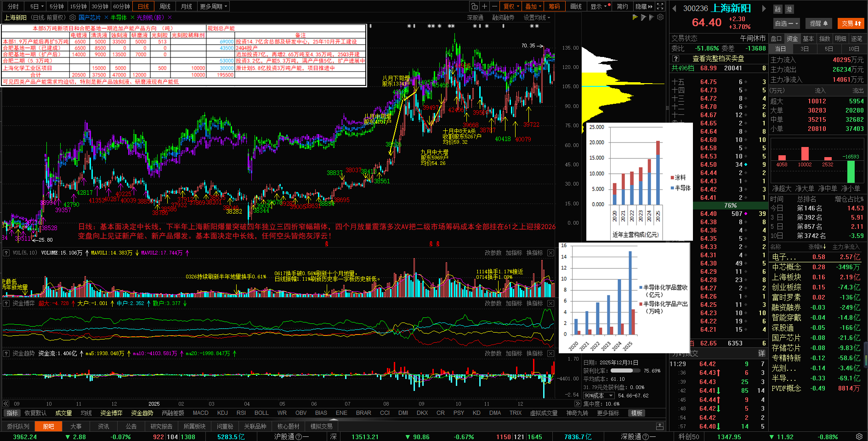This screenshot has width=868, height=441.
Task: Toggle fullscreen chart with expand icon
Action: click(x=660, y=6)
